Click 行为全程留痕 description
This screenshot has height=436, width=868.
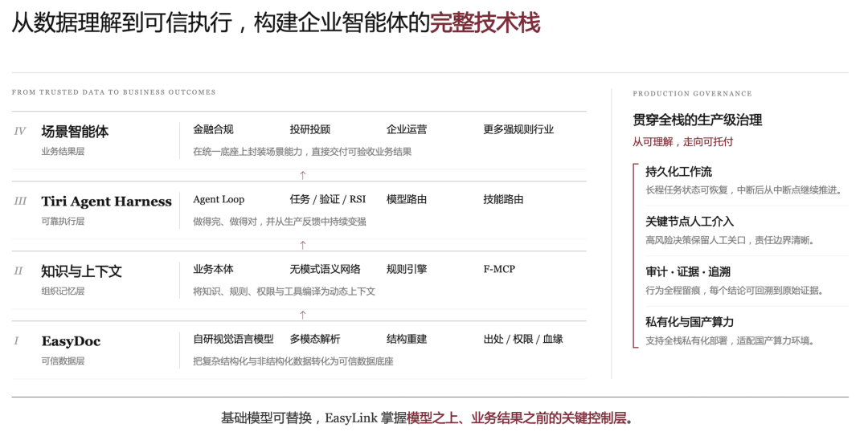point(734,291)
